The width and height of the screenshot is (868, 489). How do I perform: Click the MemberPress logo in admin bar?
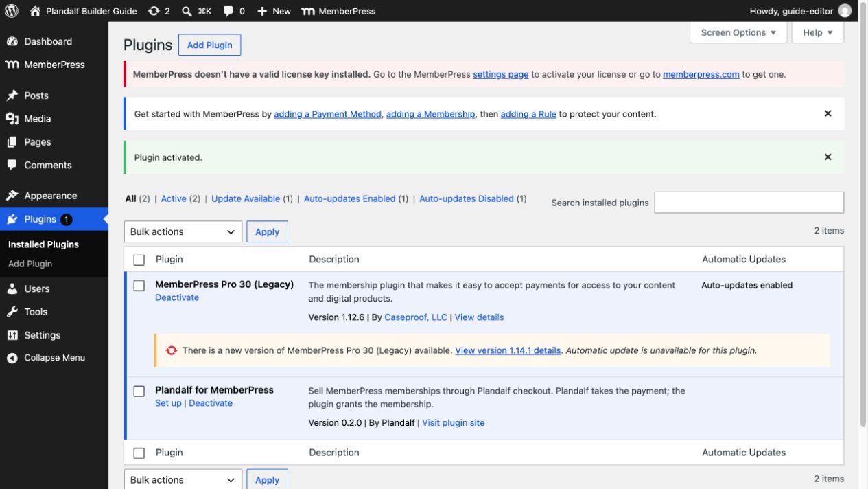308,11
